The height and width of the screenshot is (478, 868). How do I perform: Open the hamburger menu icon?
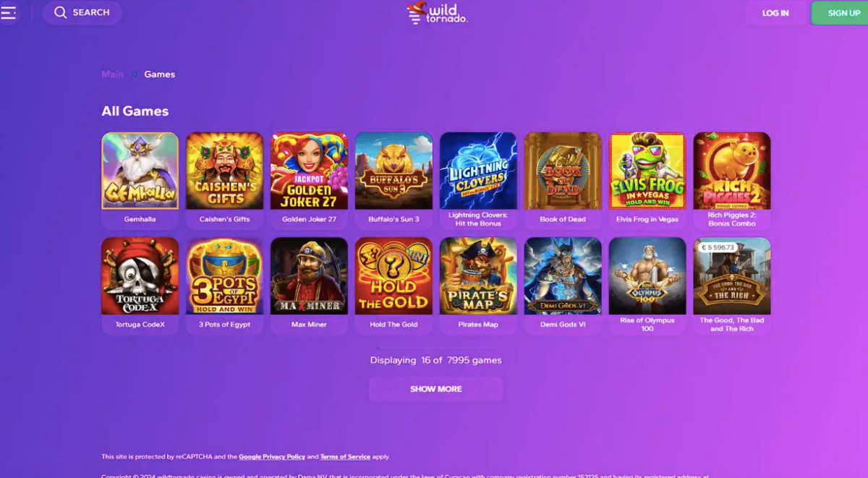(x=8, y=12)
